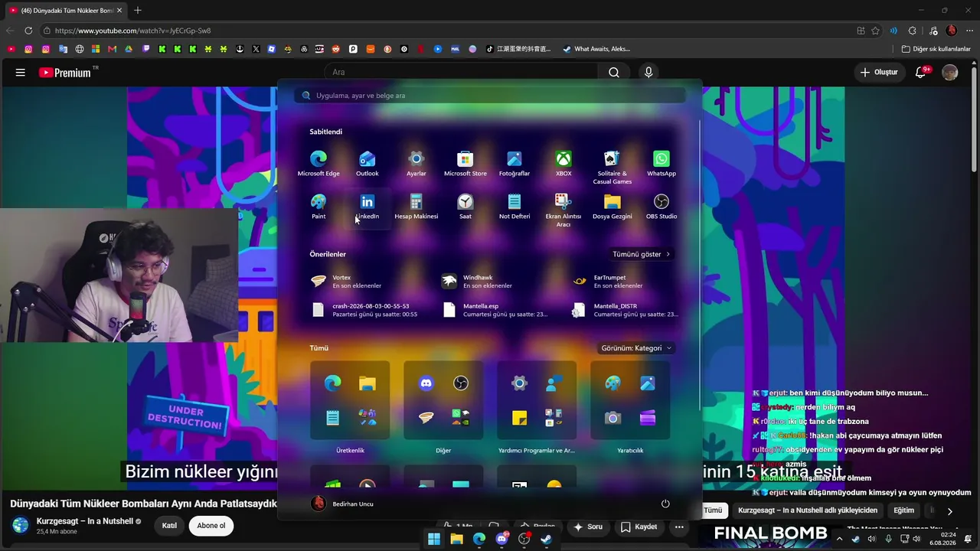Launch Solitaire & Casual Games
Viewport: 980px width, 551px height.
click(612, 167)
